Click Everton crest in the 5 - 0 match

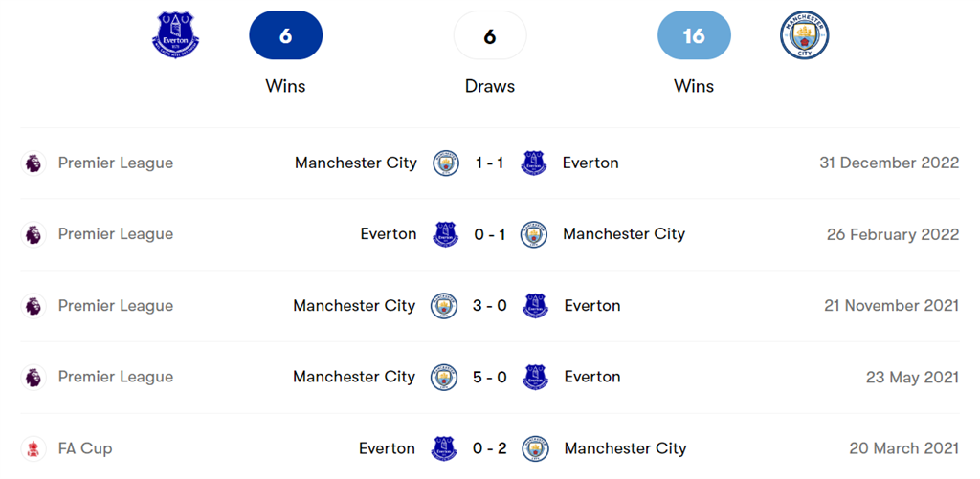pyautogui.click(x=536, y=377)
